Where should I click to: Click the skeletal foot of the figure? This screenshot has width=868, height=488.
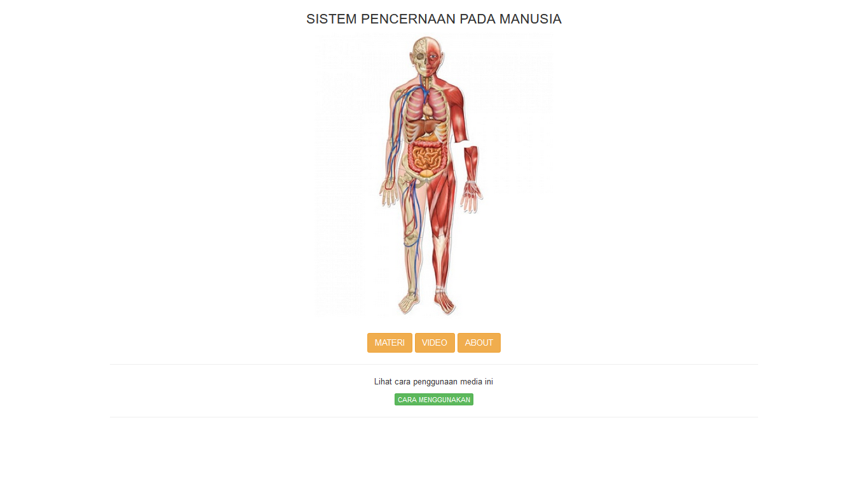(x=409, y=302)
